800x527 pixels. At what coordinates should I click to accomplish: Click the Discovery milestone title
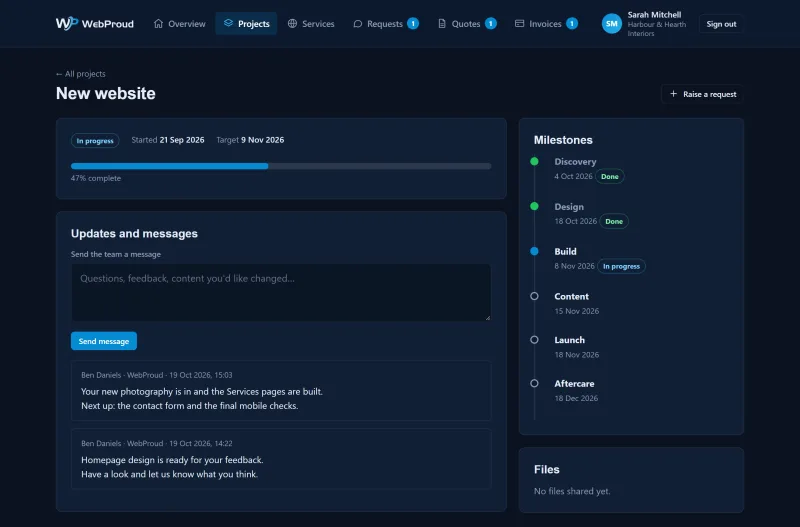pyautogui.click(x=575, y=162)
